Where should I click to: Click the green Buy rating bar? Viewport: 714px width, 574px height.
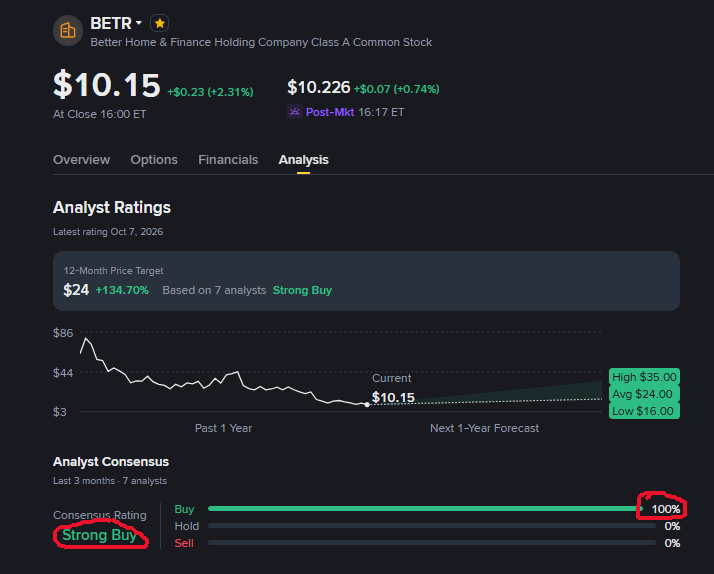coord(425,508)
